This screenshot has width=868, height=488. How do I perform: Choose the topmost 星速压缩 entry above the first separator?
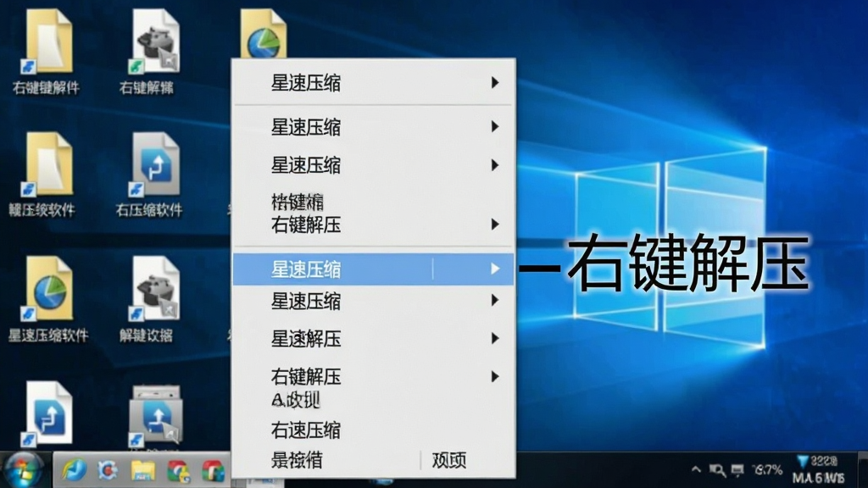point(374,83)
